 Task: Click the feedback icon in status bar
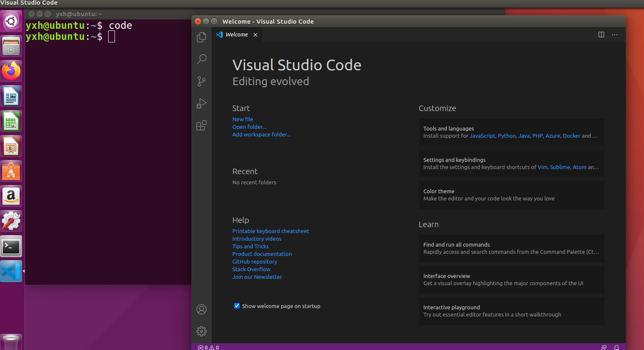coord(604,347)
